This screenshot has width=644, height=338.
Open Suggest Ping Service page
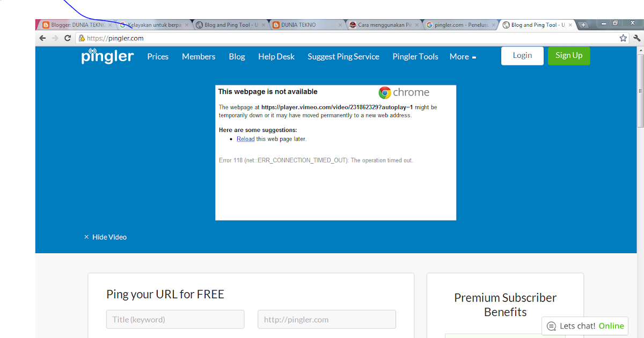click(x=343, y=56)
